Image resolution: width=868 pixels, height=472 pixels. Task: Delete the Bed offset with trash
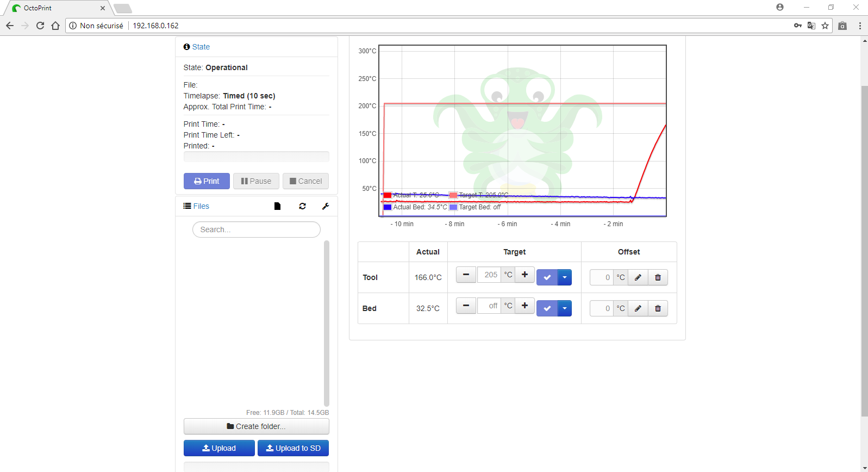pyautogui.click(x=658, y=308)
